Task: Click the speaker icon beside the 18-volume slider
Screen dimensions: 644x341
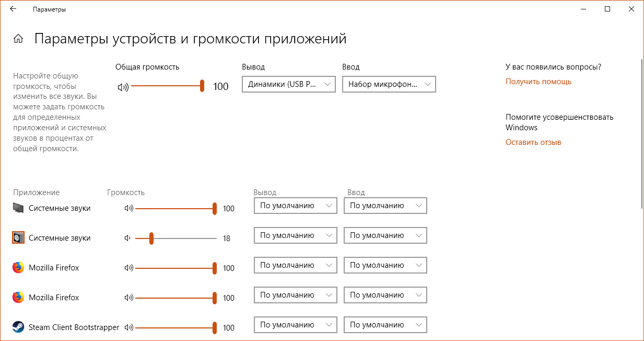Action: click(x=127, y=237)
